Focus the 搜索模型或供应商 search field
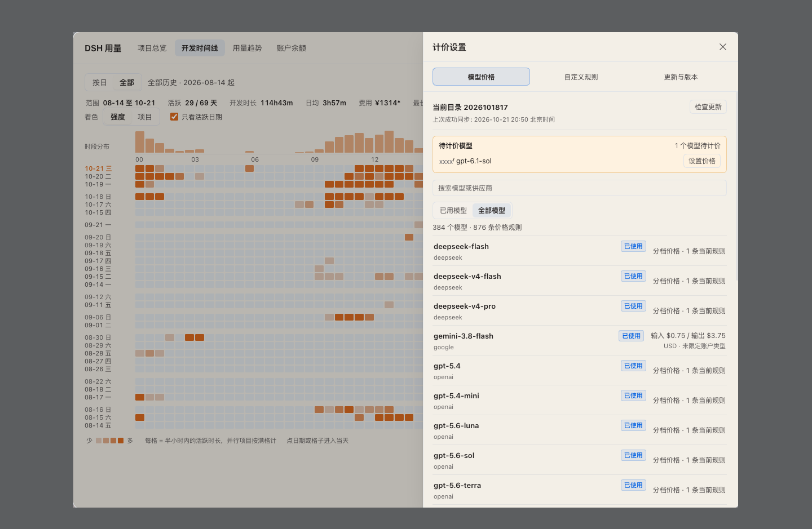This screenshot has height=529, width=812. tap(580, 188)
